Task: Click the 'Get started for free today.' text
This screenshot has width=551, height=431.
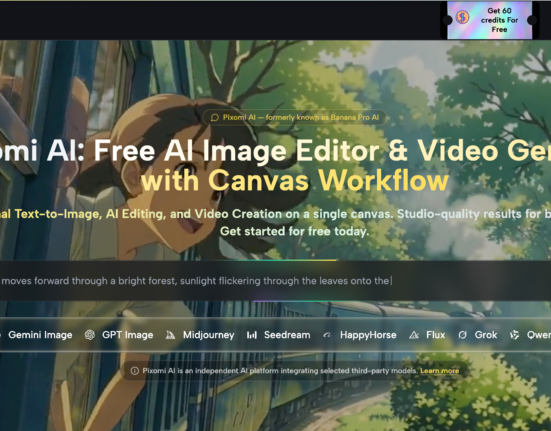Action: (294, 231)
